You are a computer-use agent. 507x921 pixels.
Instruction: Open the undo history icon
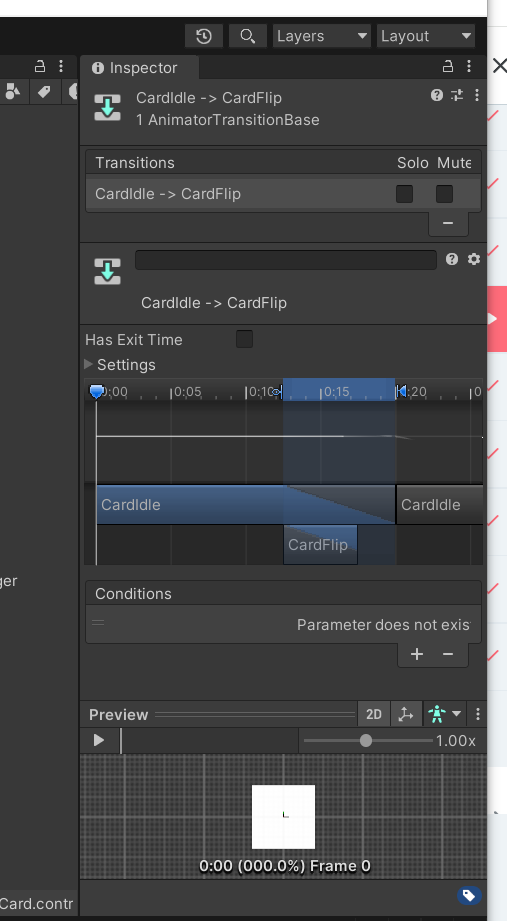tap(204, 36)
